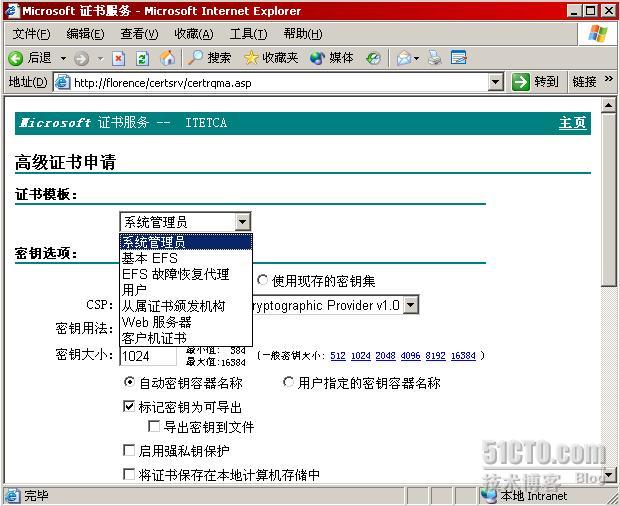This screenshot has width=620, height=506.
Task: Click the 16384 key size link
Action: click(x=463, y=355)
